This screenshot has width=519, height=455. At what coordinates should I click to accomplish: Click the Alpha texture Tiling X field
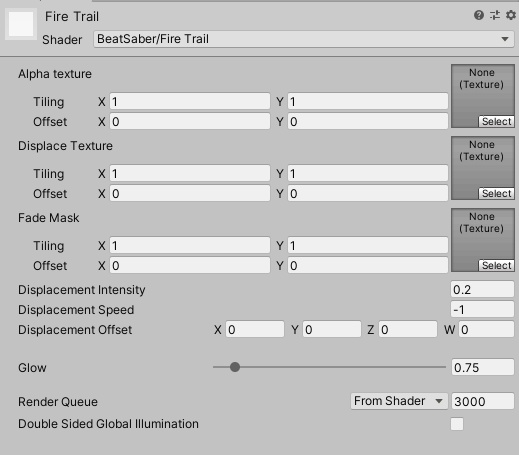coord(190,101)
